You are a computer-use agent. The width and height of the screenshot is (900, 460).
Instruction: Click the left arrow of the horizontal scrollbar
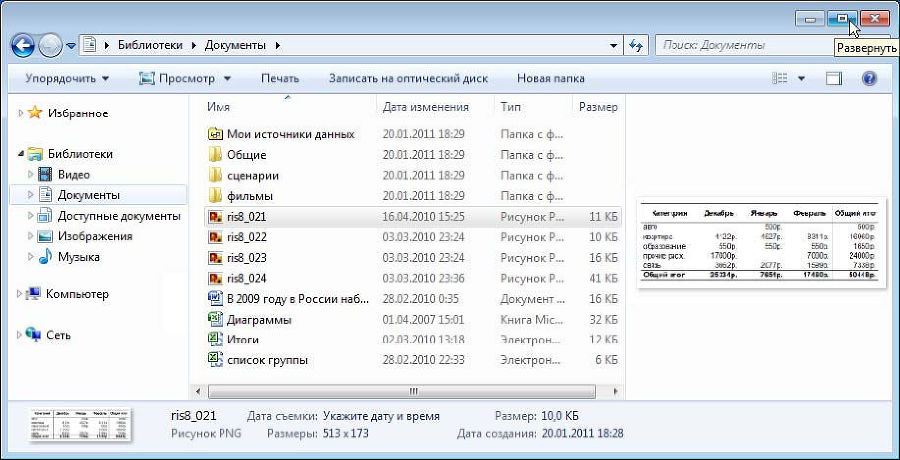[x=199, y=391]
